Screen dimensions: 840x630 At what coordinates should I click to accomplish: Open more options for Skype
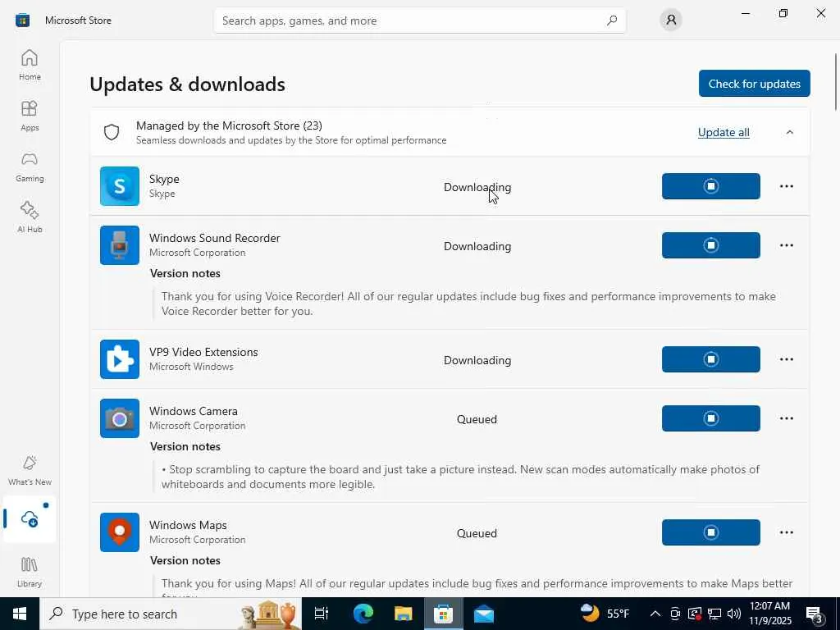pyautogui.click(x=787, y=186)
